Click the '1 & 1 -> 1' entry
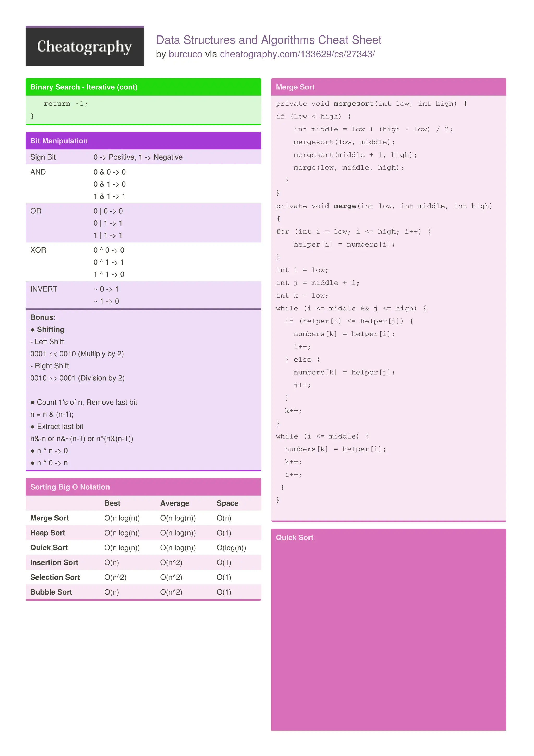 (109, 196)
